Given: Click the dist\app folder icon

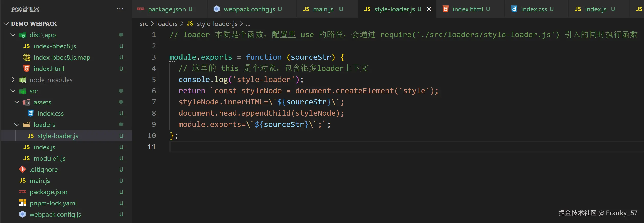Looking at the screenshot, I should click(23, 35).
